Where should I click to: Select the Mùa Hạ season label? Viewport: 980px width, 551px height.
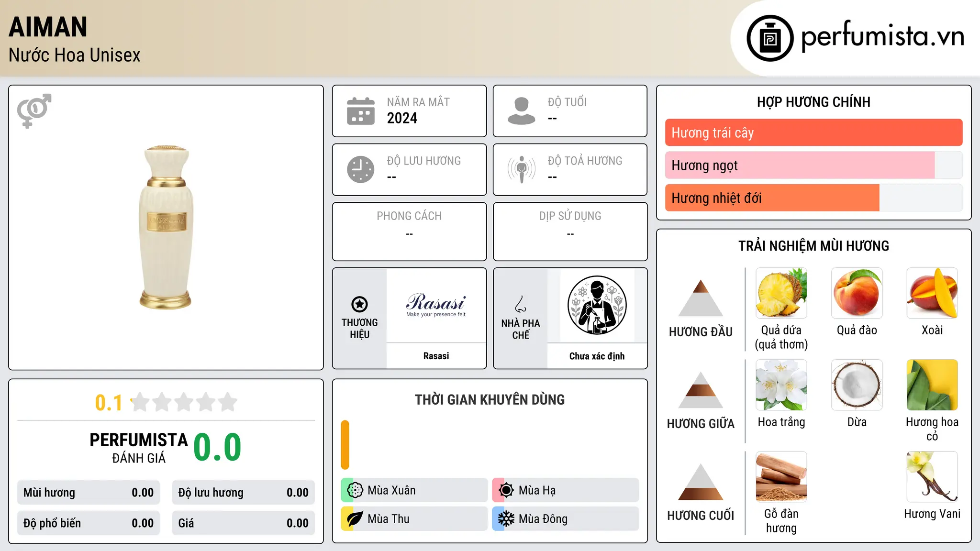point(537,490)
